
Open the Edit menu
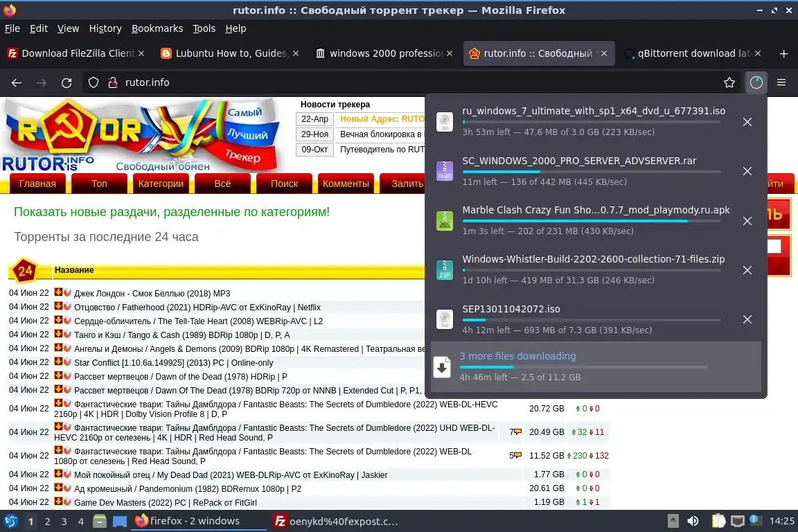[39, 28]
